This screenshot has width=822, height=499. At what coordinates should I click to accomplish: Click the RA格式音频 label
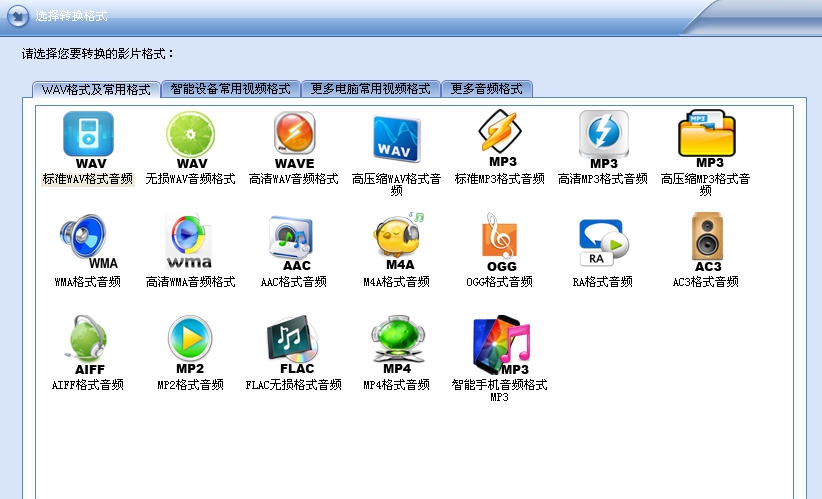603,282
